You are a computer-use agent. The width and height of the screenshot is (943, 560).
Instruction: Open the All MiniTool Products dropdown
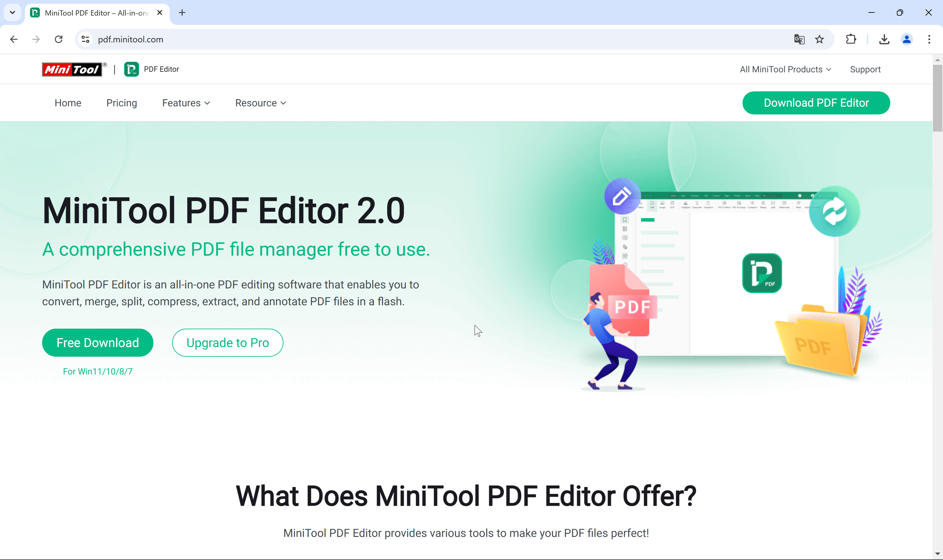[x=785, y=69]
